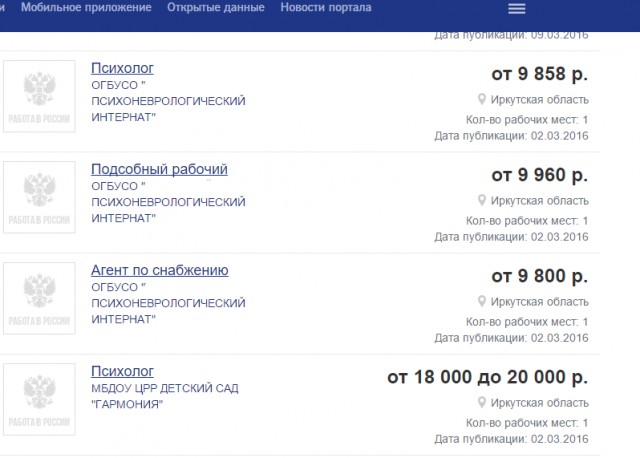Click the employer logo for 9 858 р. Психолог

click(39, 96)
